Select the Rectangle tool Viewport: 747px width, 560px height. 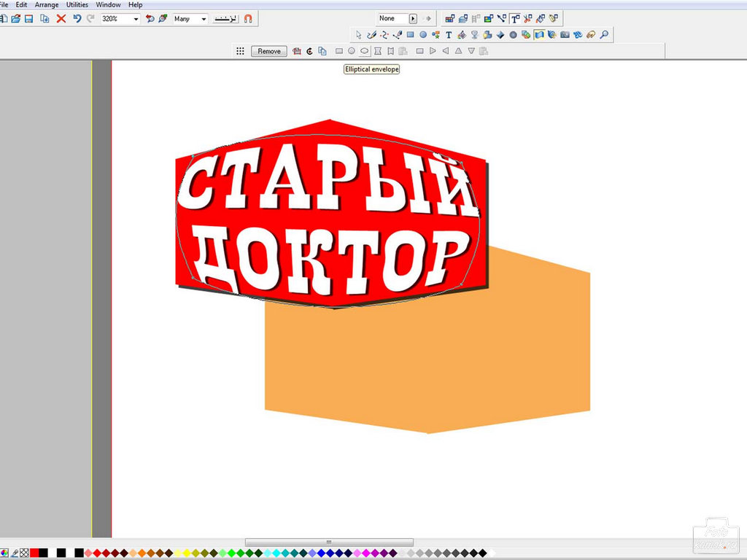(x=411, y=34)
